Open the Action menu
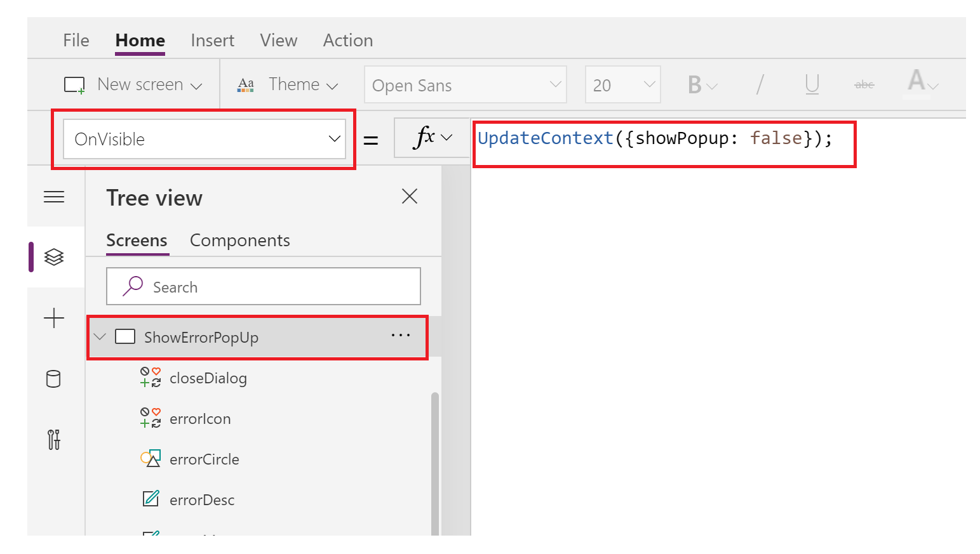 (347, 40)
